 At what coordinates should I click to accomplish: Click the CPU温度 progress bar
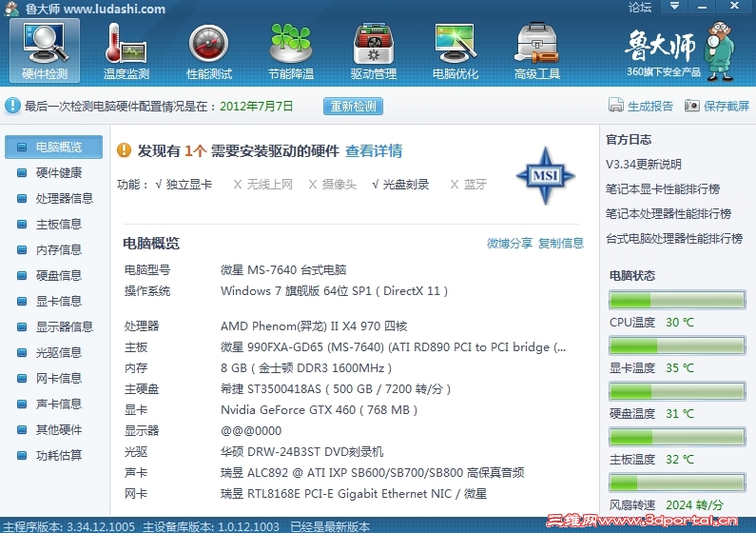pos(677,300)
